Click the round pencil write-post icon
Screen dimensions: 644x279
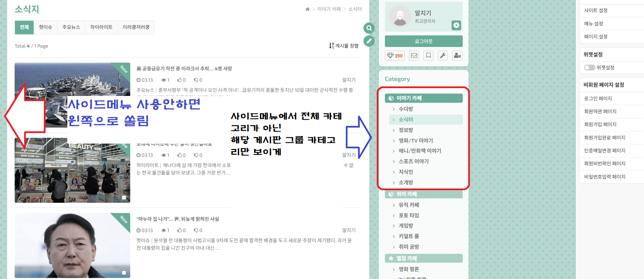coord(369,41)
